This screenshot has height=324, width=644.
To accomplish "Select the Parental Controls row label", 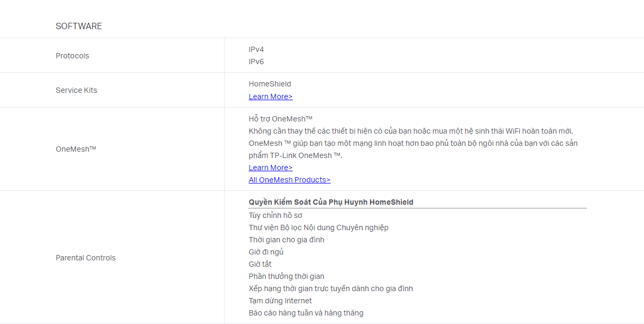I will click(x=85, y=258).
